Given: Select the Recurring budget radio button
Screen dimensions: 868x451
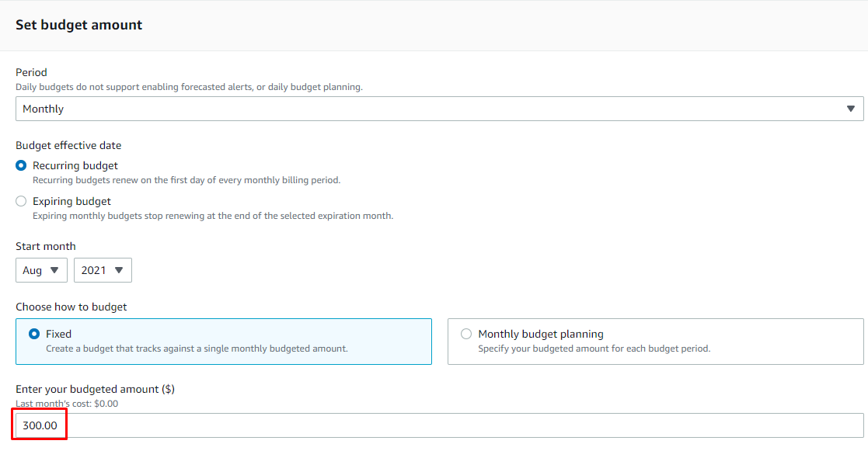Looking at the screenshot, I should click(21, 165).
